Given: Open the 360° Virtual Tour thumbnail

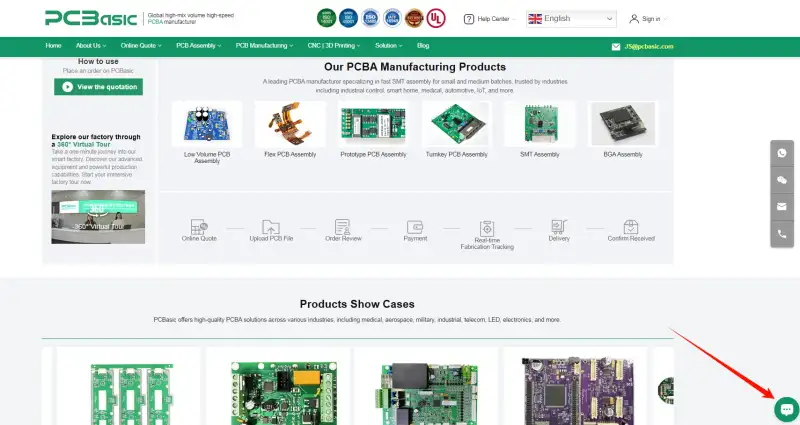Looking at the screenshot, I should point(98,217).
